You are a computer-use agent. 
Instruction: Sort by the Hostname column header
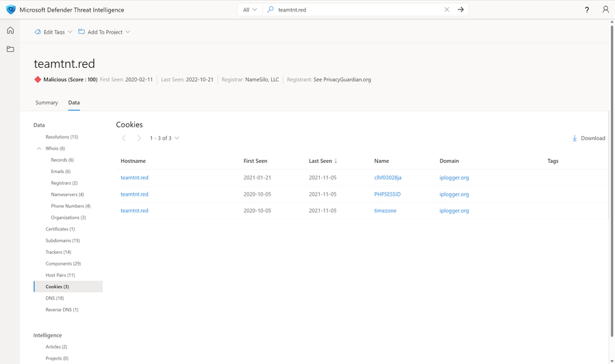133,161
